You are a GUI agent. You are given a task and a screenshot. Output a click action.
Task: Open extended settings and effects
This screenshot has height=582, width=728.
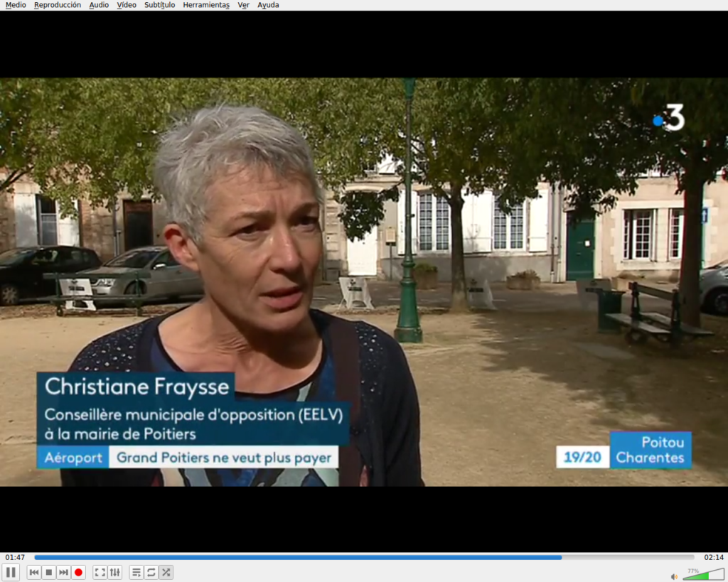pyautogui.click(x=115, y=572)
